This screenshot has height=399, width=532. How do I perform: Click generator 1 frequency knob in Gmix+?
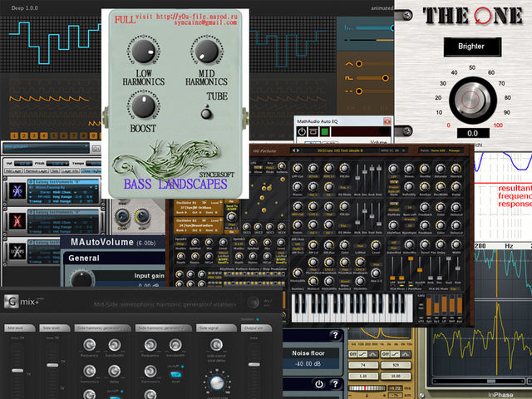coord(89,345)
